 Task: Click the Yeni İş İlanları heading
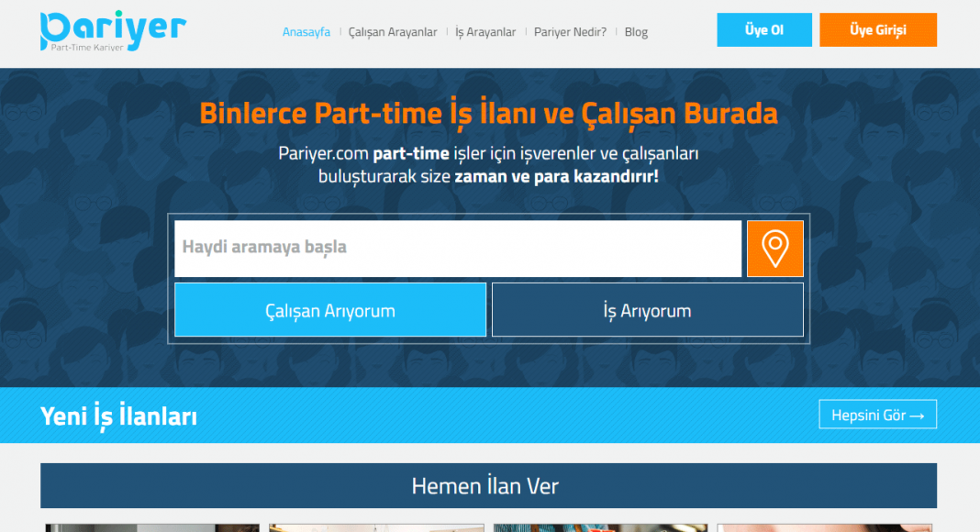(x=118, y=416)
